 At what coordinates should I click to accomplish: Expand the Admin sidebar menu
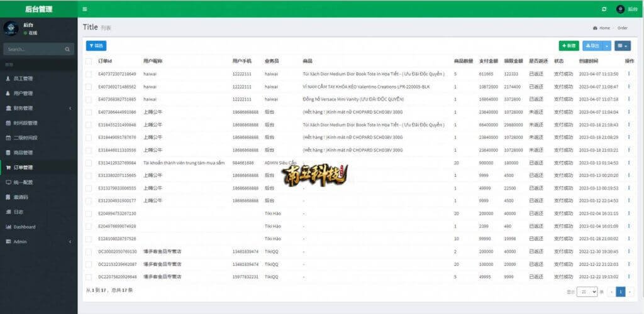[x=38, y=242]
